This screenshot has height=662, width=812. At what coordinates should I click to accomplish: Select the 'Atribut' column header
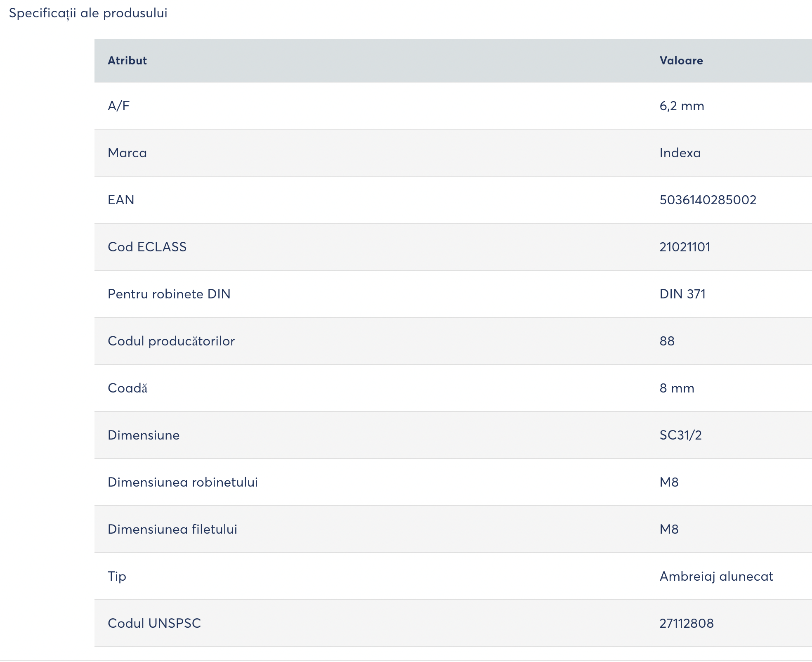pos(127,61)
